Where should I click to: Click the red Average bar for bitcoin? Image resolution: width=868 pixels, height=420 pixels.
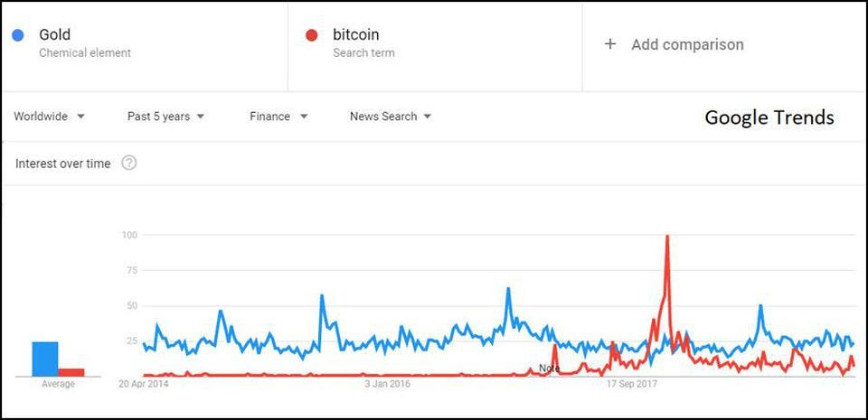[71, 371]
